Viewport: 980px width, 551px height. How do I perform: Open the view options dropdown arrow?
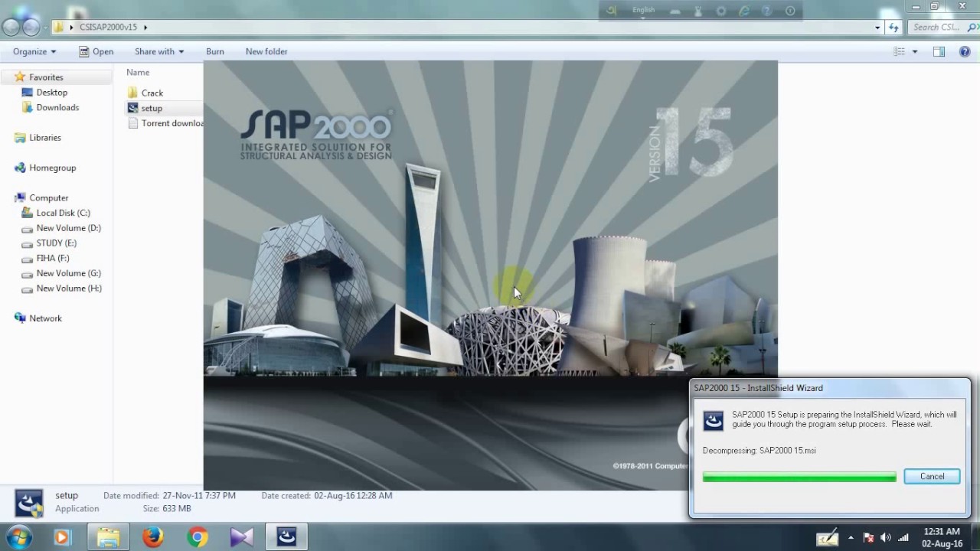[x=914, y=51]
